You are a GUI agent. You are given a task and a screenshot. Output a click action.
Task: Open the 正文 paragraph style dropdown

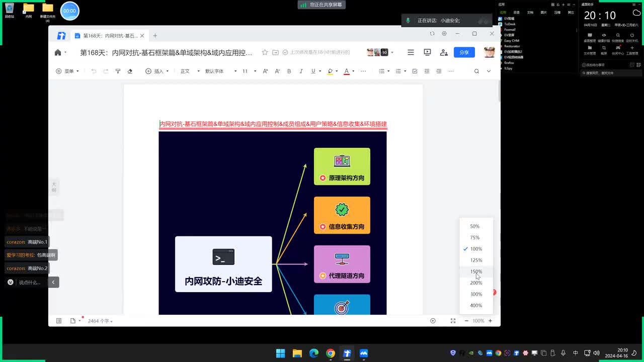point(190,71)
